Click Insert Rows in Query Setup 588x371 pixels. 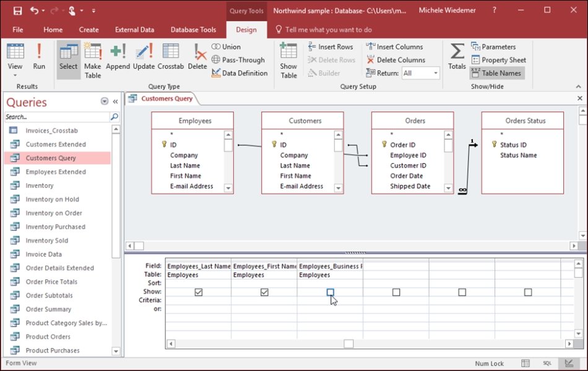pos(331,47)
